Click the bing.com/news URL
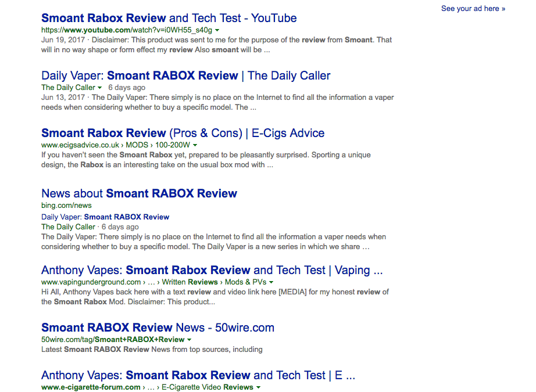 [x=66, y=206]
